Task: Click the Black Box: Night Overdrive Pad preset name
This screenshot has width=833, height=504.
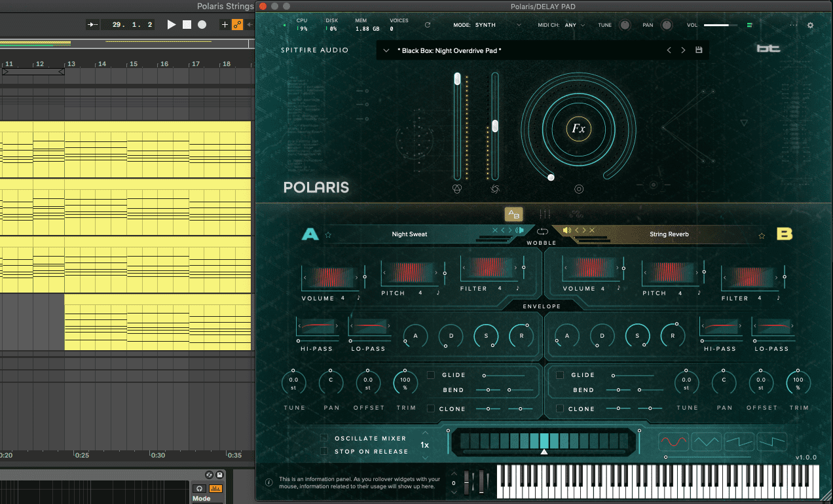Action: [449, 50]
